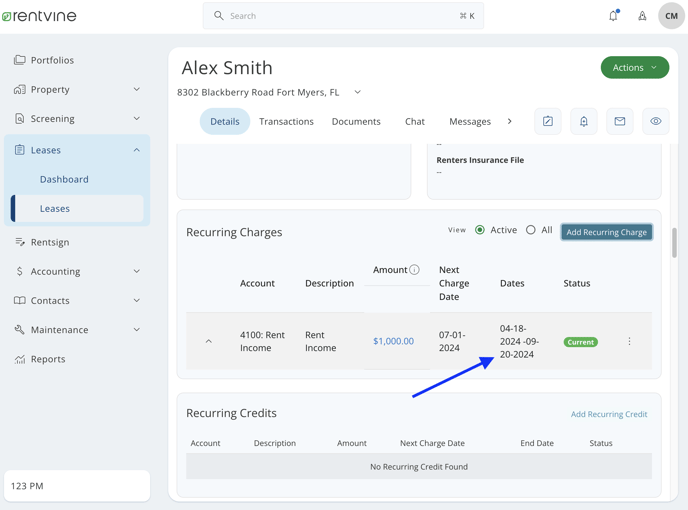Click the 123 PM account box
688x510 pixels.
[77, 486]
